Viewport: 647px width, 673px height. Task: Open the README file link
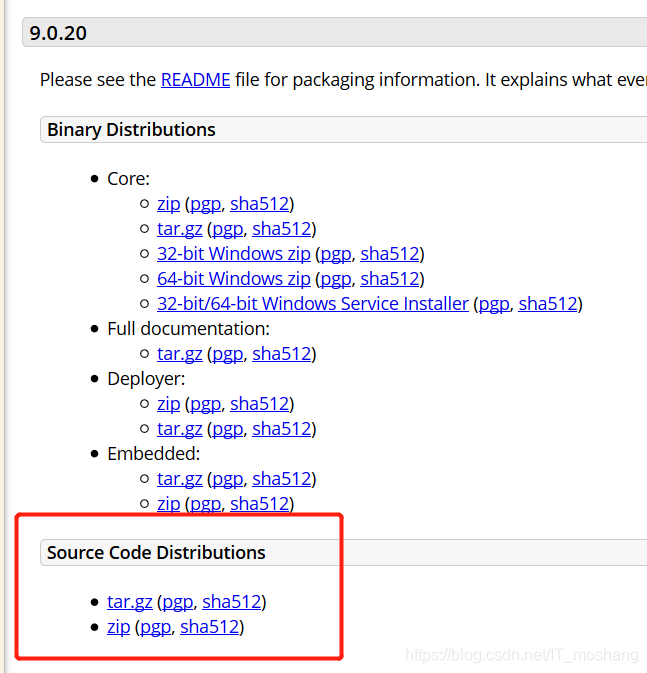pos(195,80)
